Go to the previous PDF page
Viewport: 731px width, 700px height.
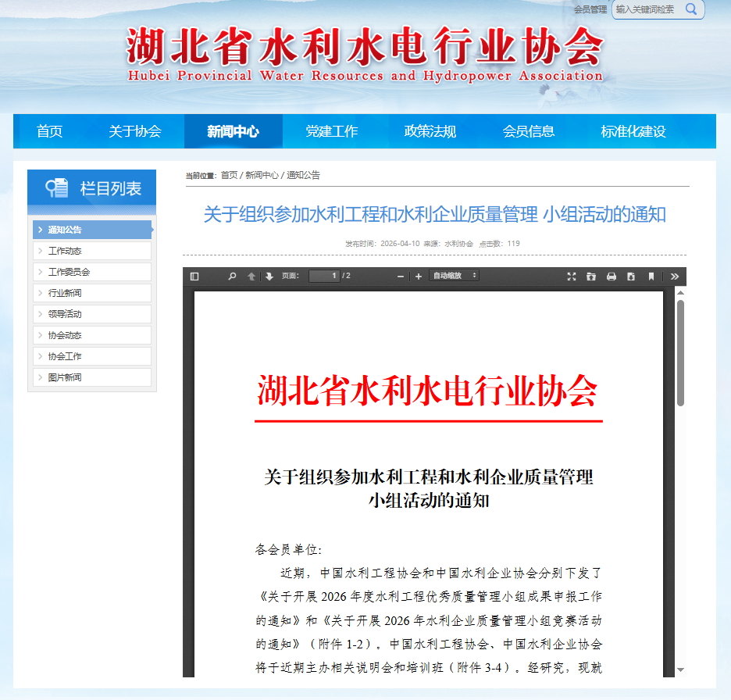click(x=251, y=276)
